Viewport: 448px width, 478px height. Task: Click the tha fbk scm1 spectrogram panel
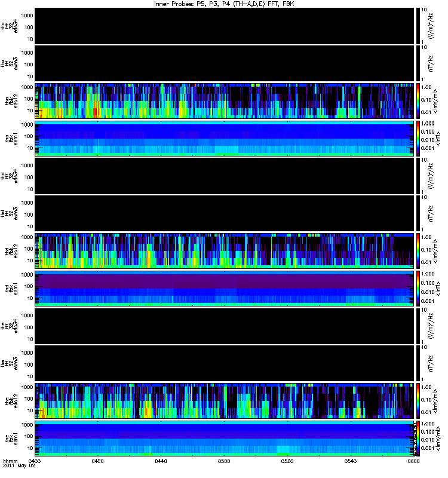point(225,139)
